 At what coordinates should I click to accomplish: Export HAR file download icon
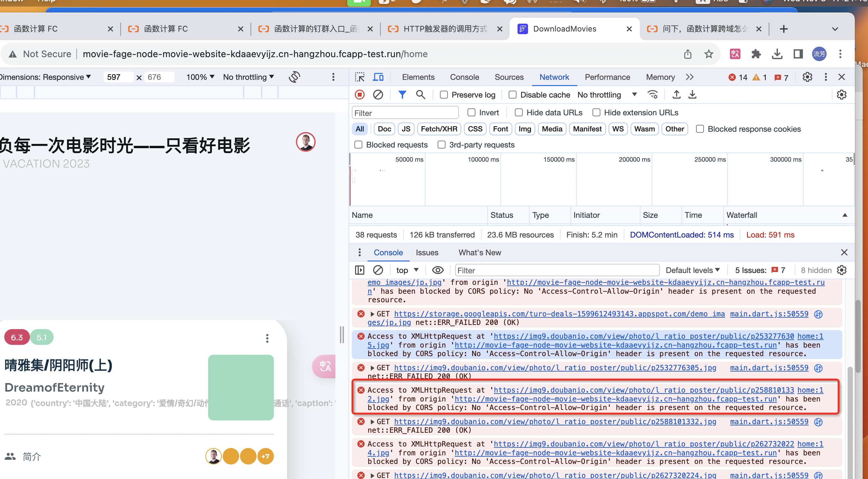[692, 95]
